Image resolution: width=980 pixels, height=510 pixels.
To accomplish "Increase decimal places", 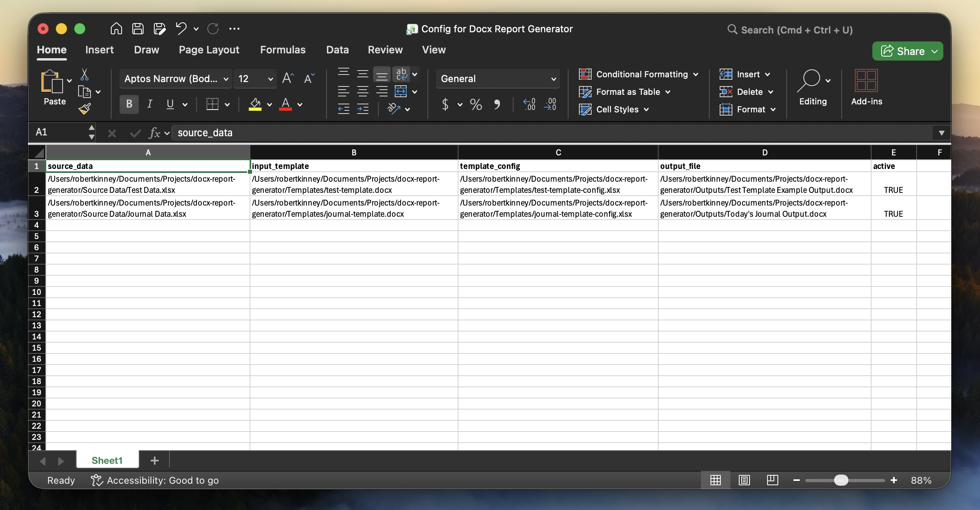I will 529,104.
